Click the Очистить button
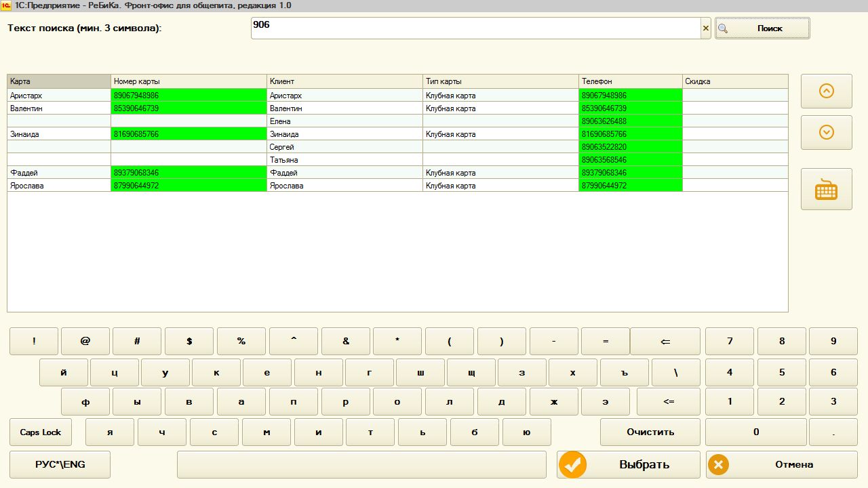This screenshot has height=488, width=868. 650,432
